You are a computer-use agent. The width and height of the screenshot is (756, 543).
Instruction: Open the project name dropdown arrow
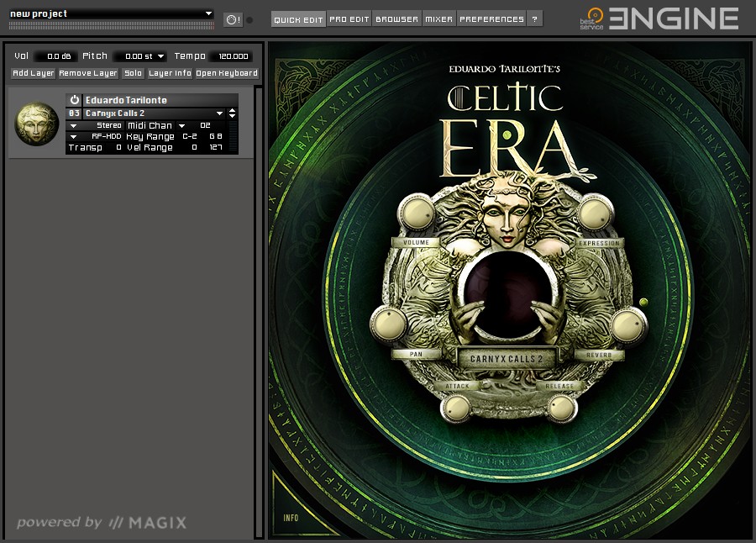[x=208, y=13]
